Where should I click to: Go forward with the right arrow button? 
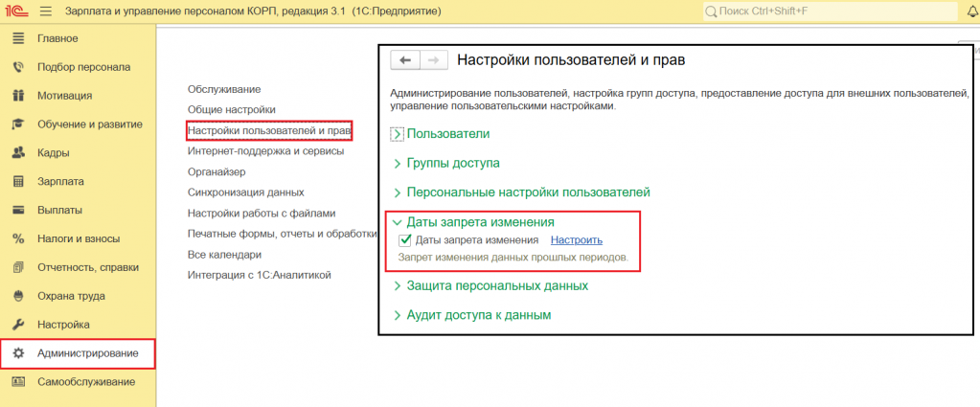tap(434, 60)
